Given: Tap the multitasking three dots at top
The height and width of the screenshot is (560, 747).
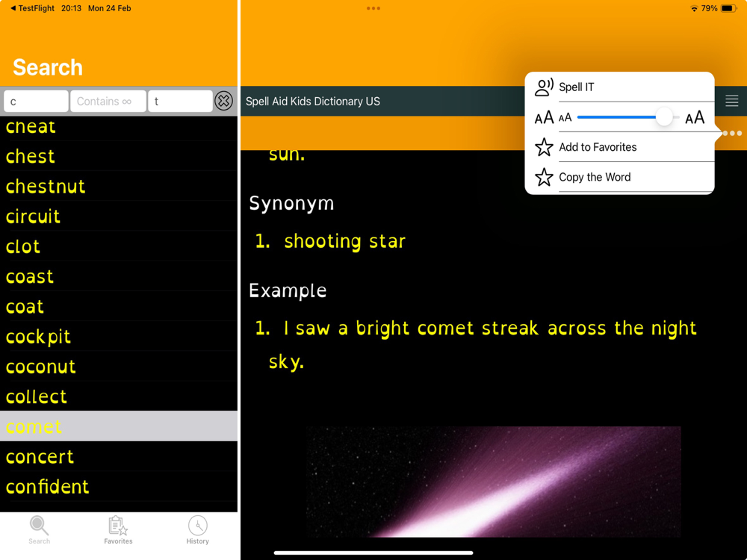Looking at the screenshot, I should pos(373,8).
